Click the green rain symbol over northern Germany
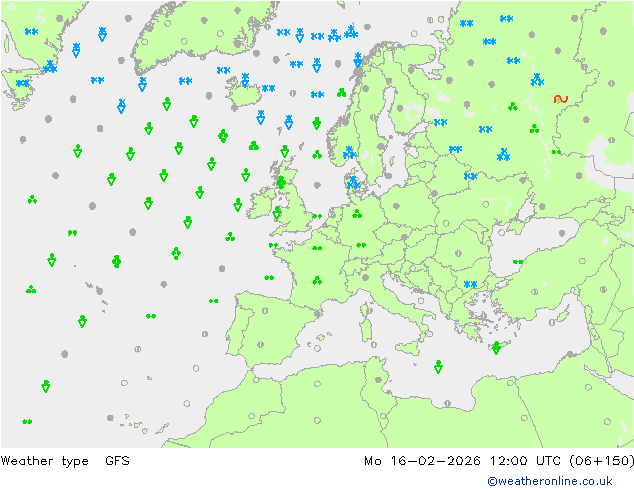This screenshot has height=490, width=634. point(357,213)
